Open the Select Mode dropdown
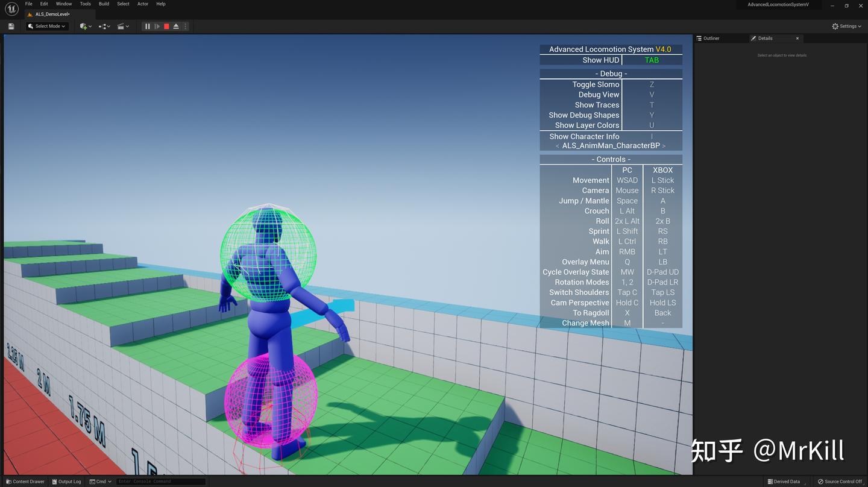Viewport: 868px width, 487px height. tap(47, 27)
